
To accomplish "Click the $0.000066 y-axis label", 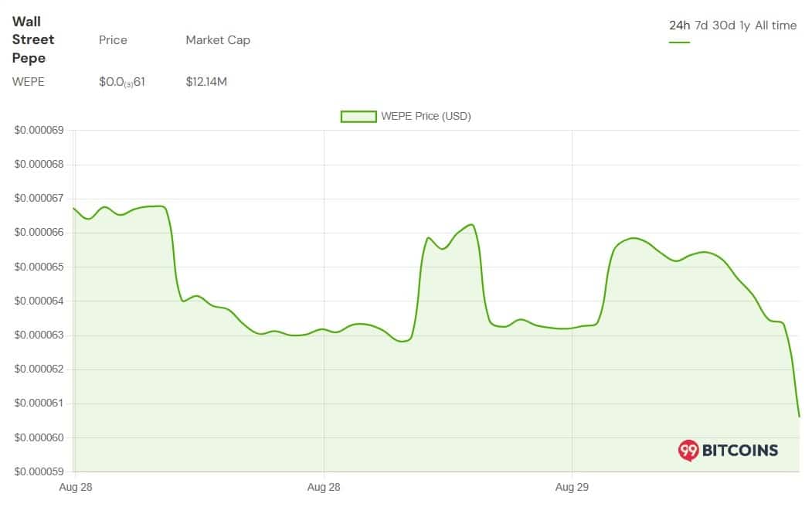I will pyautogui.click(x=39, y=233).
